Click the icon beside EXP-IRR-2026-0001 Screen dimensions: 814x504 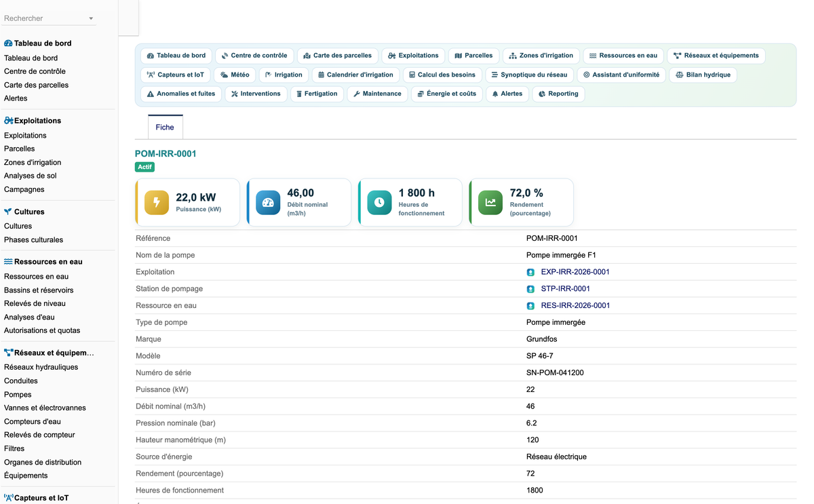[531, 272]
